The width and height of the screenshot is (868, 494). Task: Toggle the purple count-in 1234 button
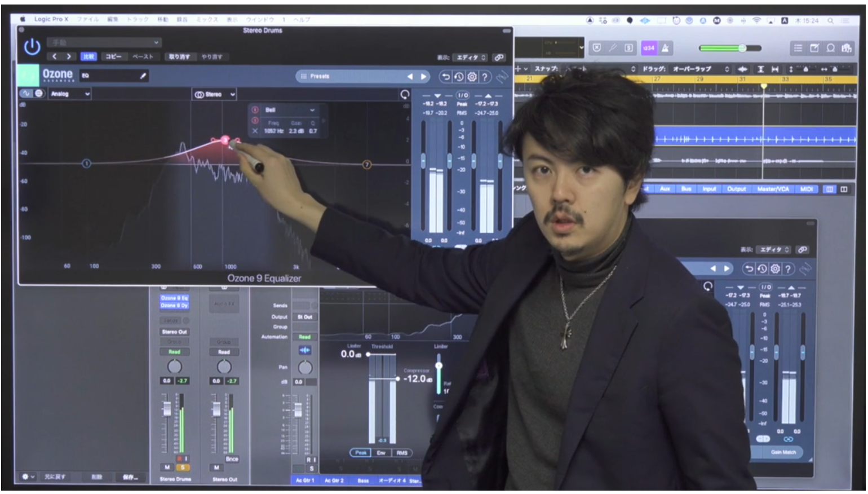tap(649, 48)
